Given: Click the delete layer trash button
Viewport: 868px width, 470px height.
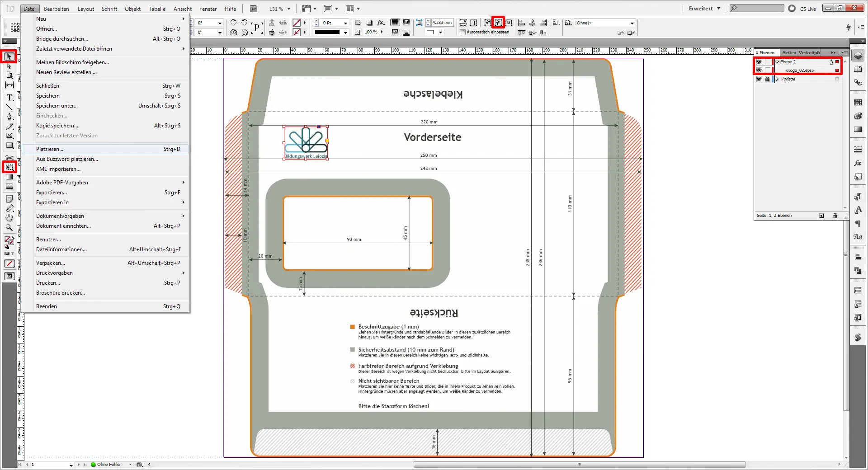Looking at the screenshot, I should [835, 216].
